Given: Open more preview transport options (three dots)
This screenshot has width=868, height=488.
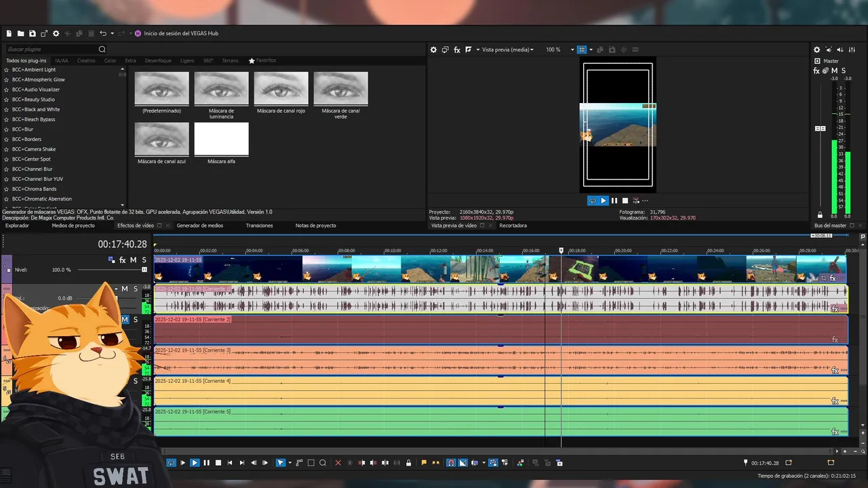Looking at the screenshot, I should 645,201.
